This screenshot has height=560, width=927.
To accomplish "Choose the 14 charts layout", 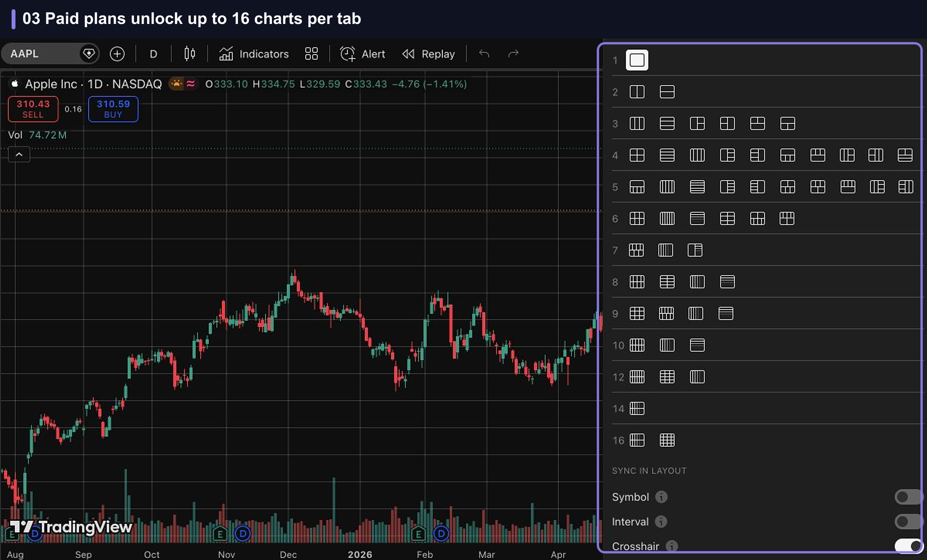I will 637,409.
